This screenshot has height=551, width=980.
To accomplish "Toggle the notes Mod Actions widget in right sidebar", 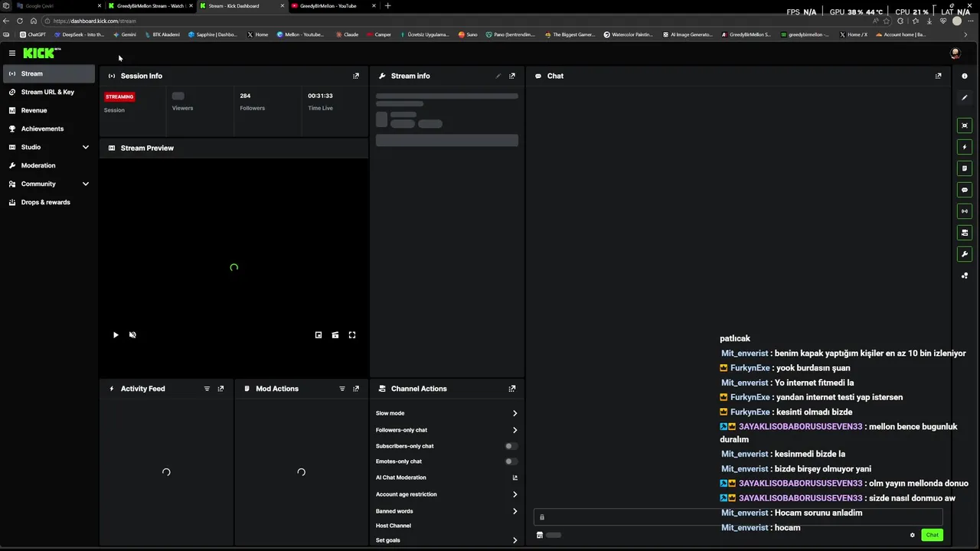I will [x=965, y=168].
